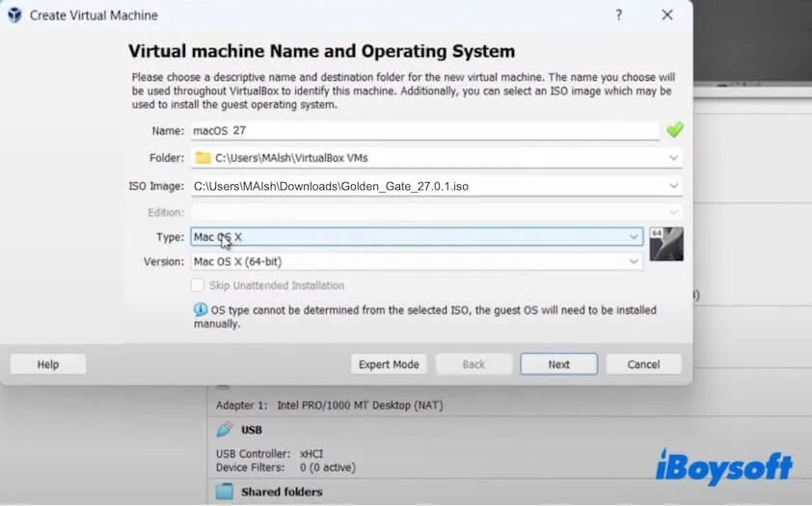Click the USB icon in the background window

(225, 430)
